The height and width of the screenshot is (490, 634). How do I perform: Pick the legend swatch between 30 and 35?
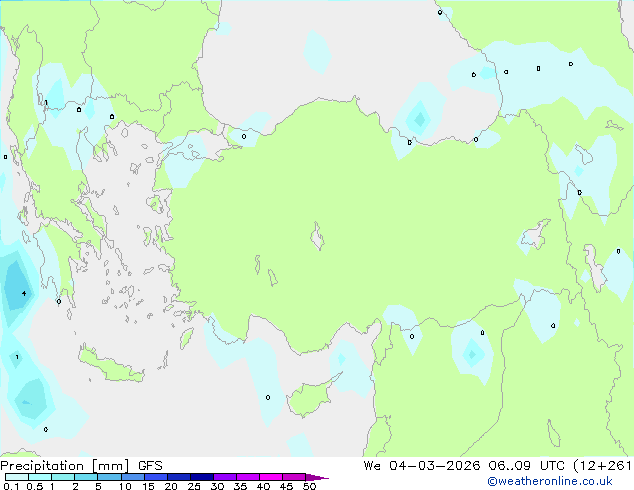pyautogui.click(x=225, y=477)
